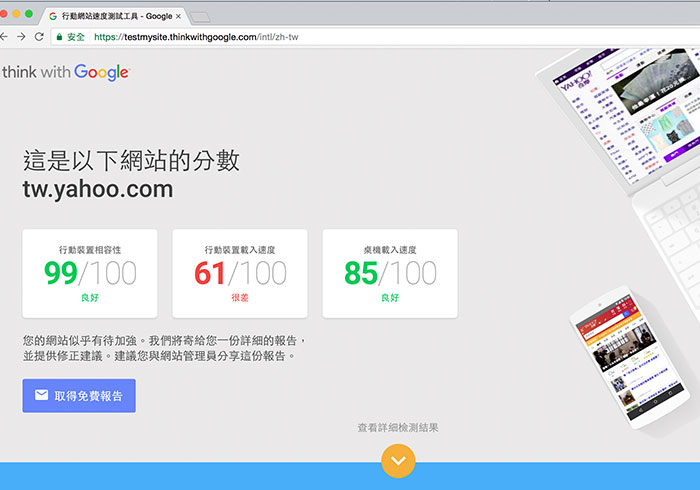This screenshot has width=700, height=490.
Task: Click the 這是以下網站的分數 heading
Action: pyautogui.click(x=131, y=161)
